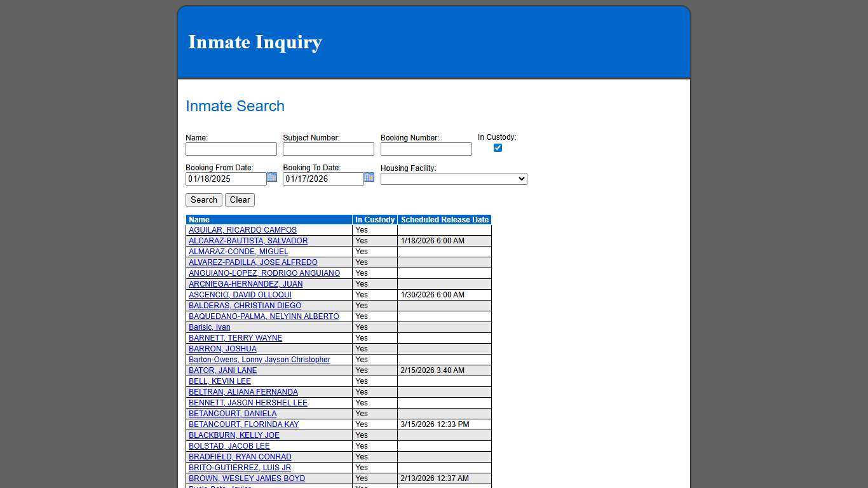Open the Housing Facility dropdown
The width and height of the screenshot is (868, 488).
click(453, 179)
